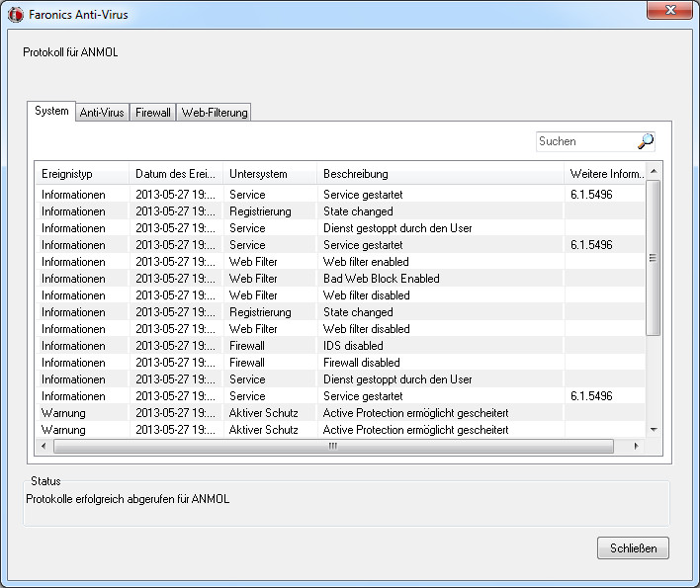Sort by the Beschreibung column header
The image size is (700, 588).
(440, 174)
